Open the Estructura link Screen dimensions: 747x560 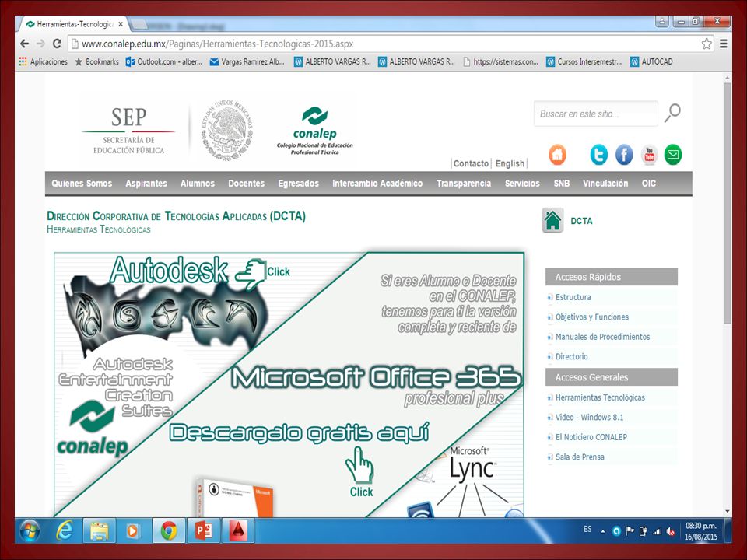573,297
